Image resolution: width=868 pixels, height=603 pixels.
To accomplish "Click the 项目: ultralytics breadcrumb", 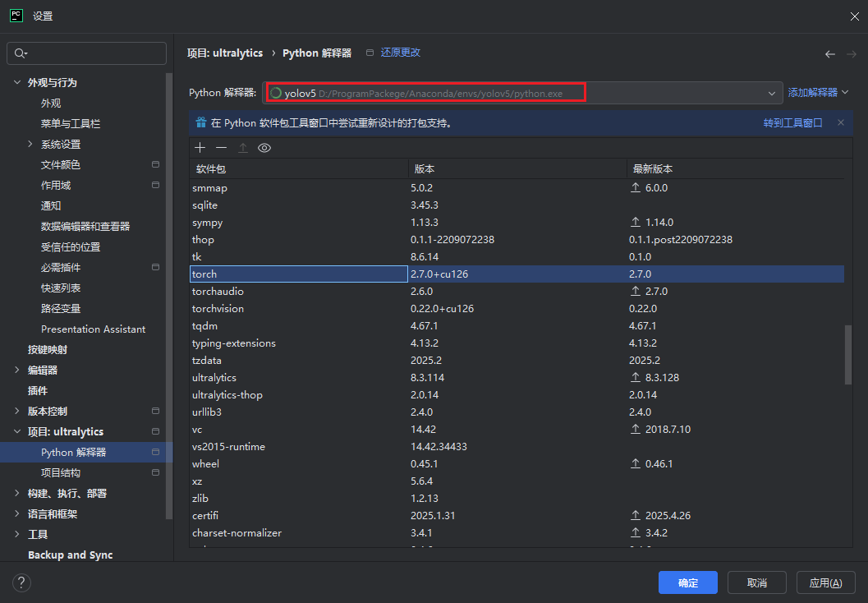I will pyautogui.click(x=225, y=53).
